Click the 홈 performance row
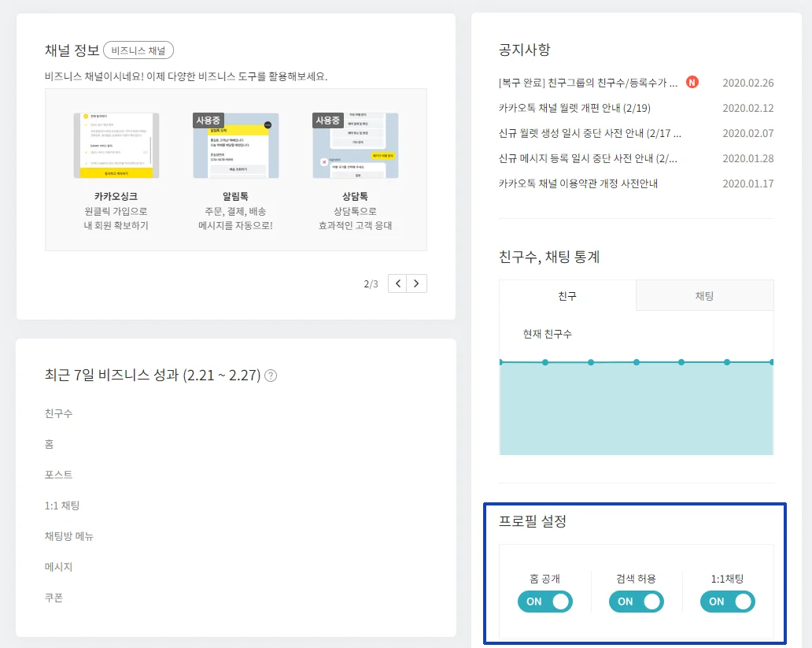This screenshot has height=648, width=812. tap(50, 444)
